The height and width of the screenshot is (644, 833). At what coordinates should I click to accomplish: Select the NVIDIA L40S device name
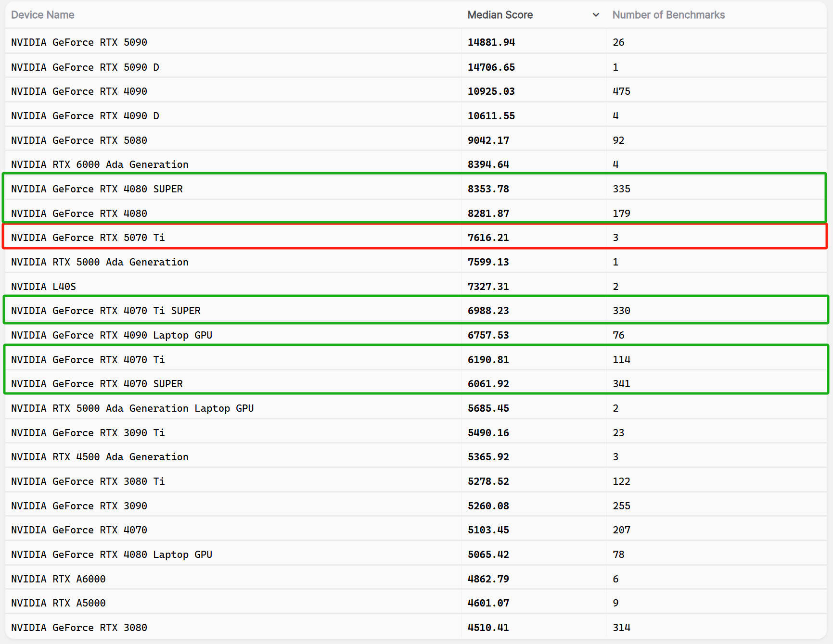[43, 287]
